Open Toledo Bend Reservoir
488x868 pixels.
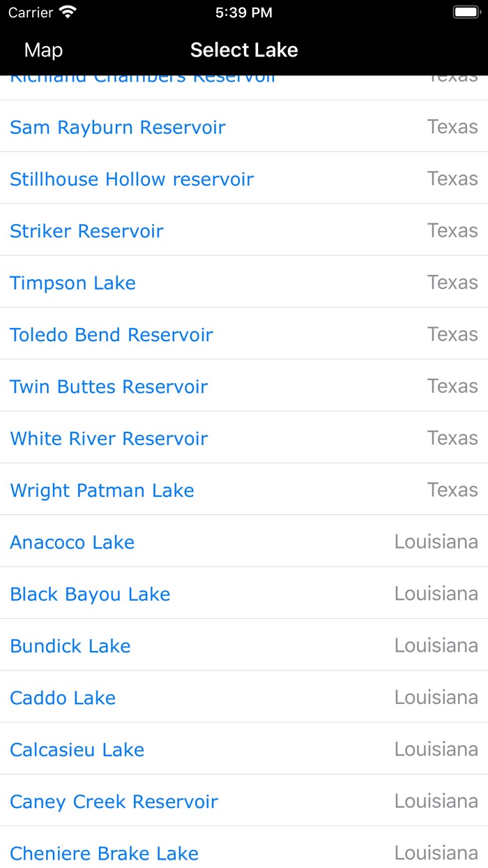(112, 334)
